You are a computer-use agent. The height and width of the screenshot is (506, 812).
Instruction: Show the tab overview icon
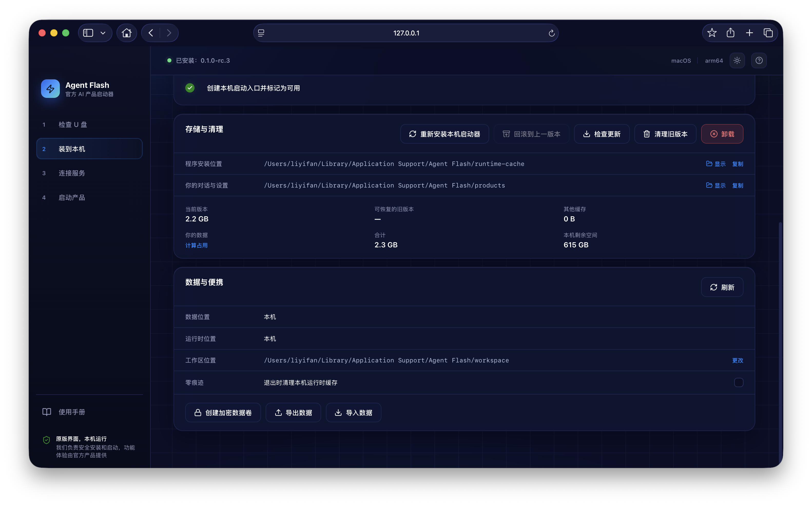(768, 33)
